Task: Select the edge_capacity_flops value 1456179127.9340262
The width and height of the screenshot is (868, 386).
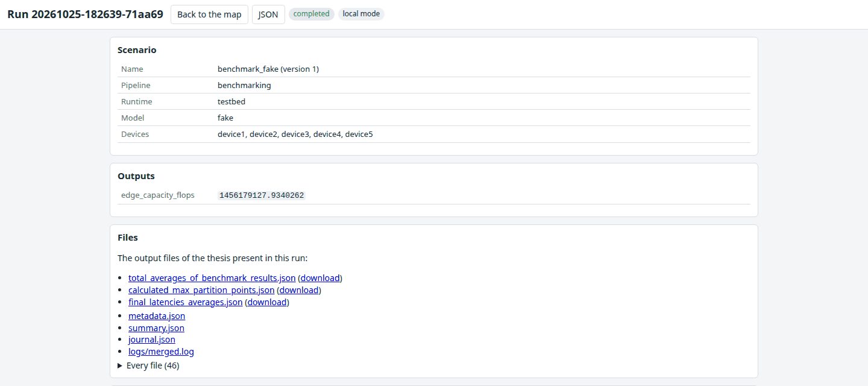Action: (262, 195)
